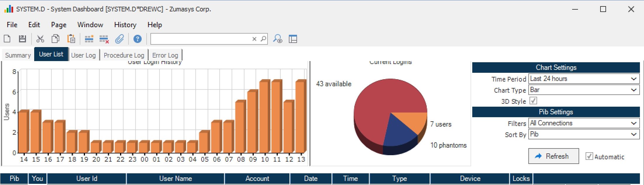Click inside the toolbar search field
This screenshot has width=644, height=185.
coord(200,39)
